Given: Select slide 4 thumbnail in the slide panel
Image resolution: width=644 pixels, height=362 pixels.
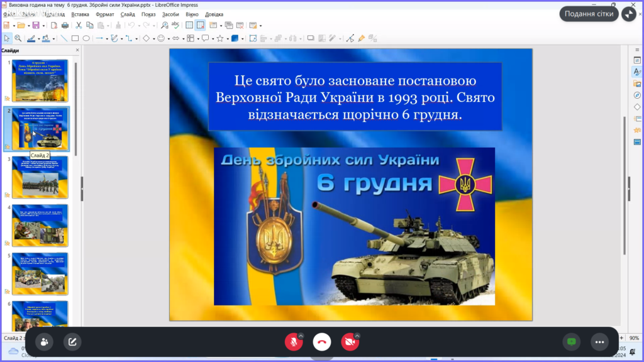Looking at the screenshot, I should tap(40, 225).
